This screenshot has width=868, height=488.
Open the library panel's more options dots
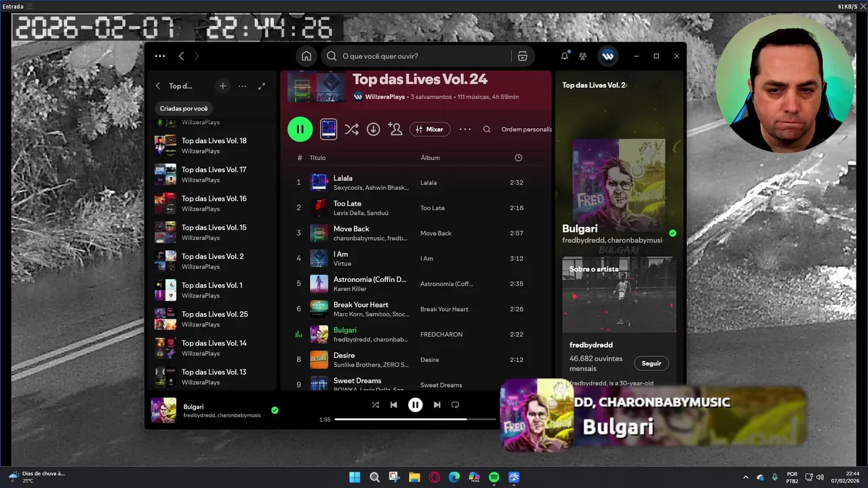point(242,86)
